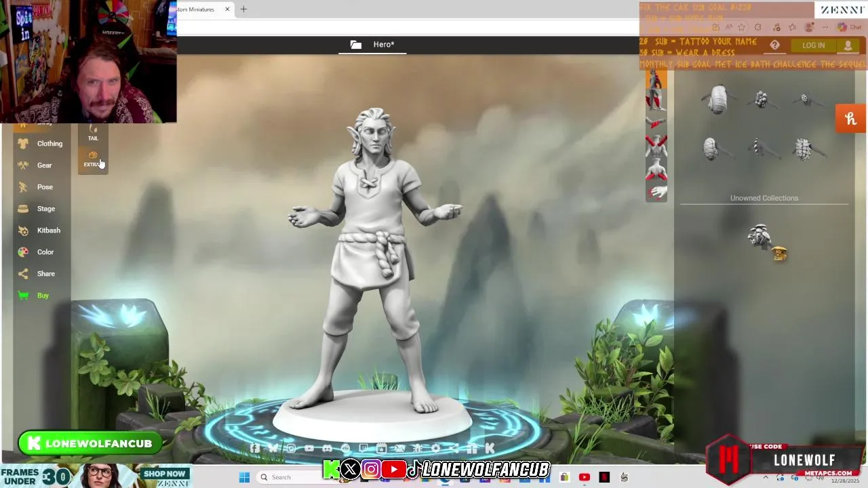
Task: Click the Windows Start button
Action: 244,477
